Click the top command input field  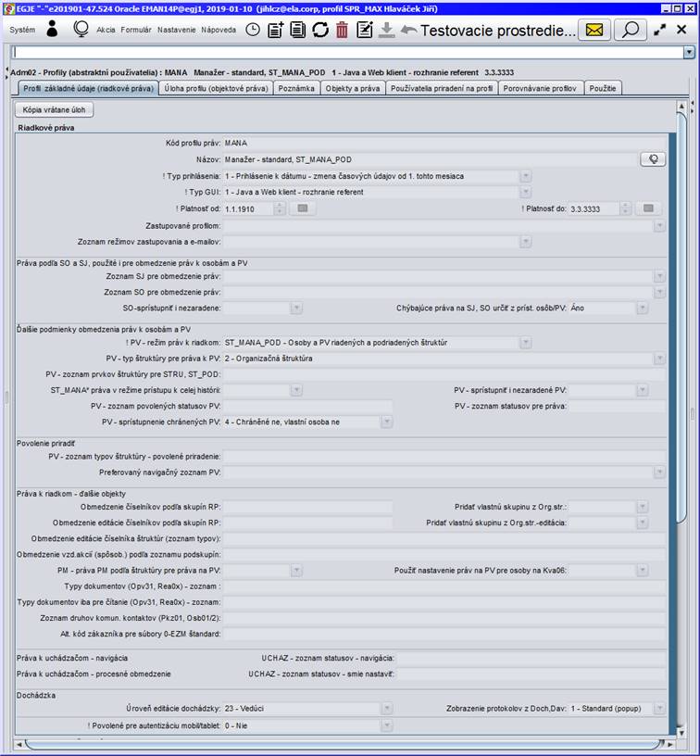(x=347, y=52)
